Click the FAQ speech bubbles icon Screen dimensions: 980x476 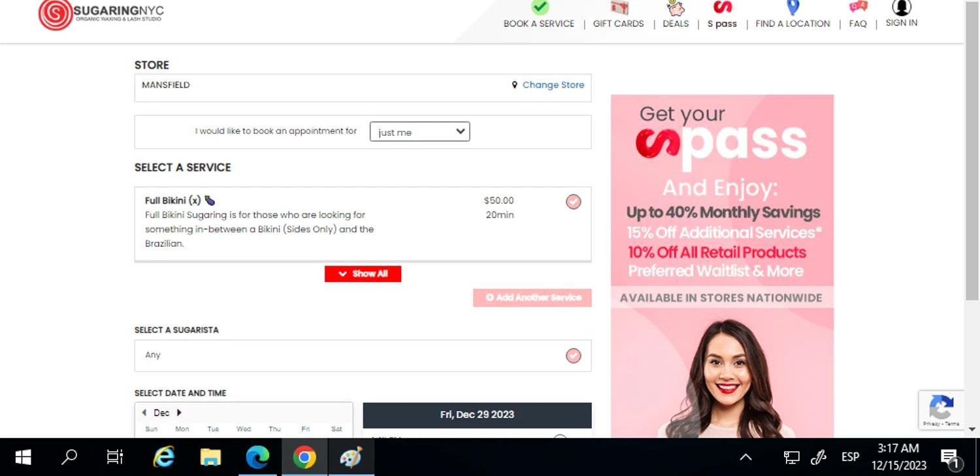(858, 7)
